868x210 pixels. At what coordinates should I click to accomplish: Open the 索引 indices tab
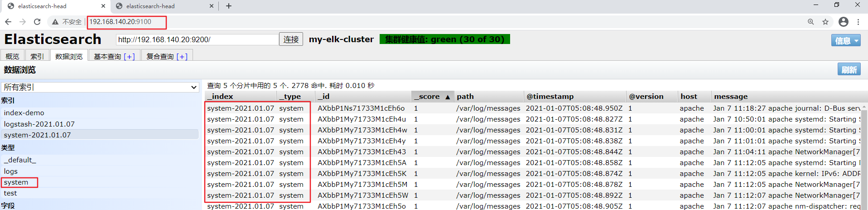click(x=37, y=56)
